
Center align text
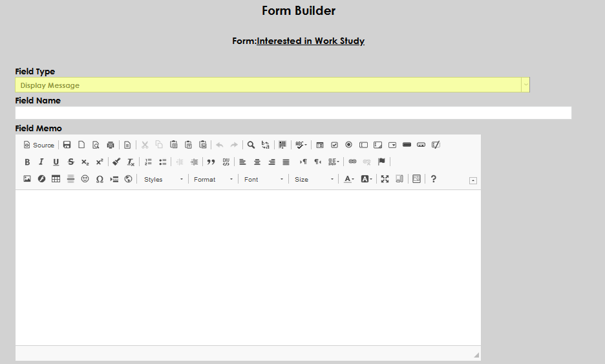(x=257, y=162)
